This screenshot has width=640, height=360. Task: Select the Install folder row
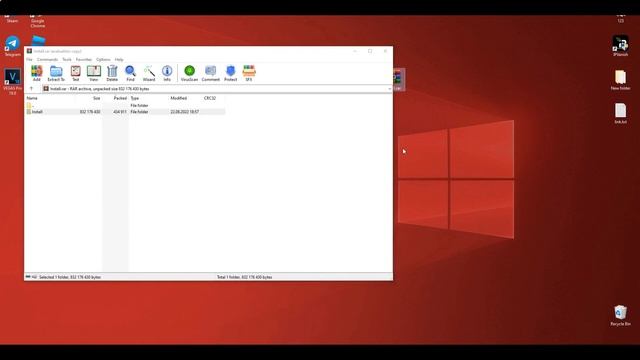pyautogui.click(x=125, y=111)
